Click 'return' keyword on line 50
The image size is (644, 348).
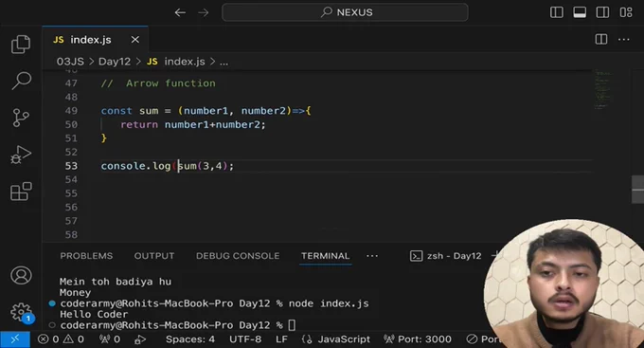(x=139, y=124)
